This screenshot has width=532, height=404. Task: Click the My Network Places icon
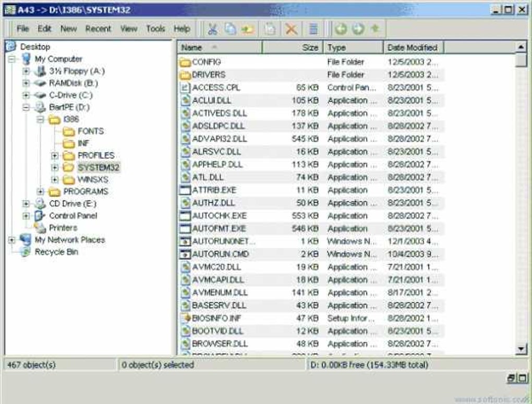point(26,240)
